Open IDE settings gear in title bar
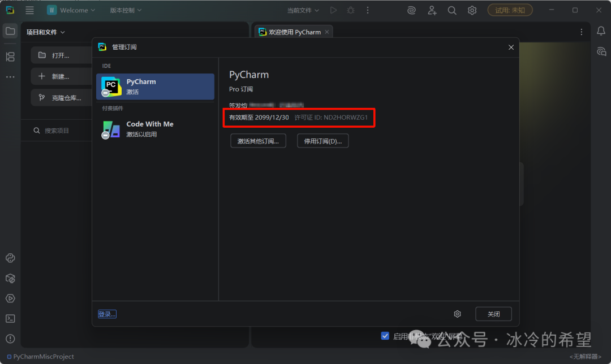Screen dimensions: 611x364 pos(472,11)
